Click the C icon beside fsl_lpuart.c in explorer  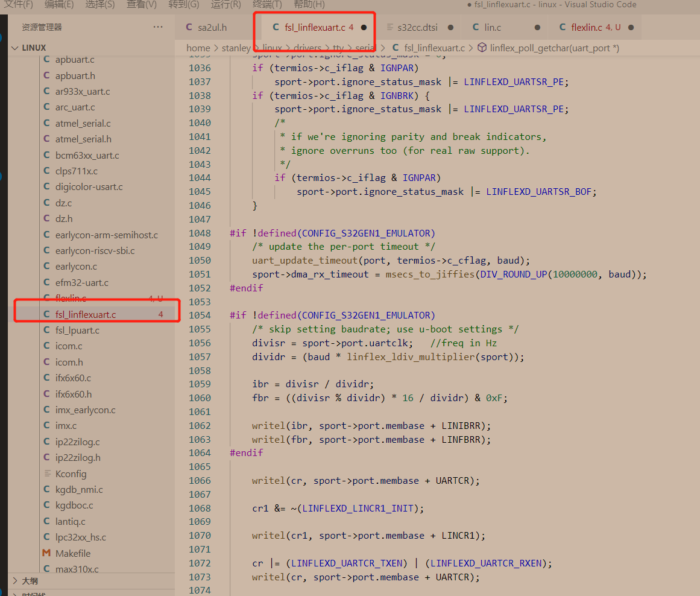[x=46, y=330]
